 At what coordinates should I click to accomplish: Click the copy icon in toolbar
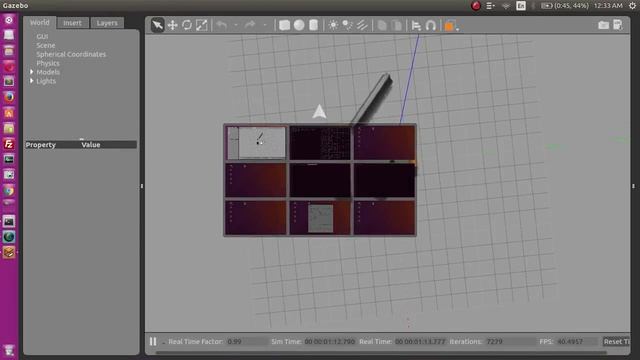382,25
